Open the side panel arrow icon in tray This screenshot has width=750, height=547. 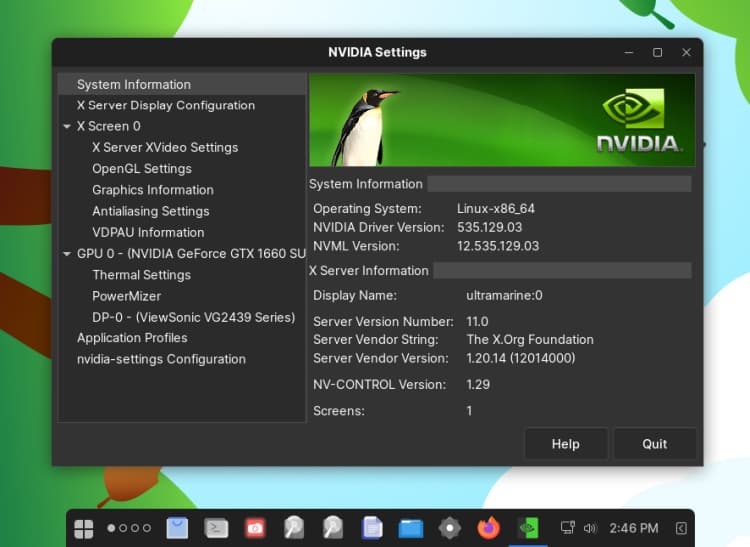(x=681, y=528)
